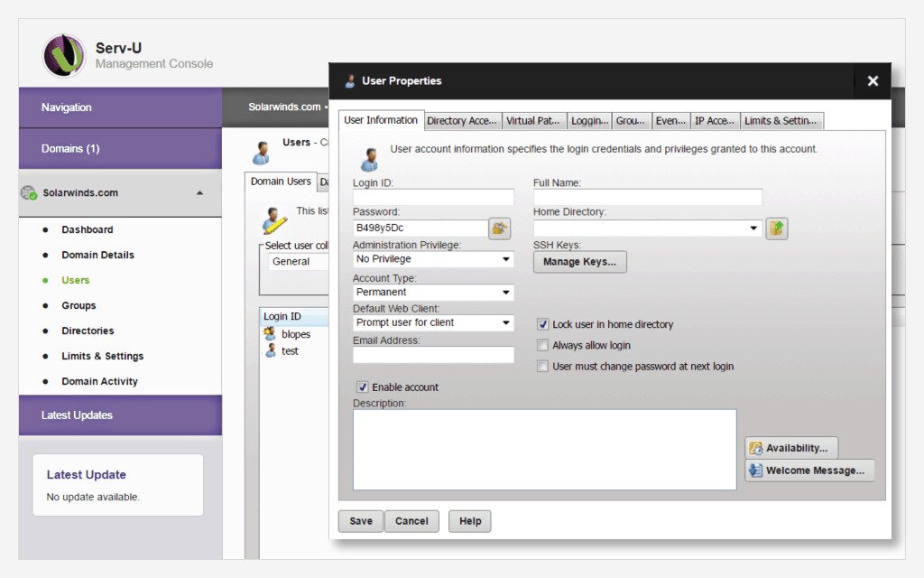This screenshot has width=924, height=578.
Task: Click the Welcome Message icon
Action: point(755,470)
